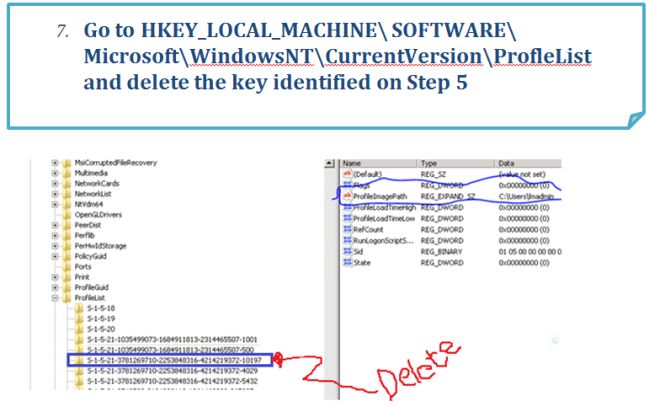Click folder icon of S-1-5-19 key
This screenshot has height=407, width=650.
tap(79, 319)
